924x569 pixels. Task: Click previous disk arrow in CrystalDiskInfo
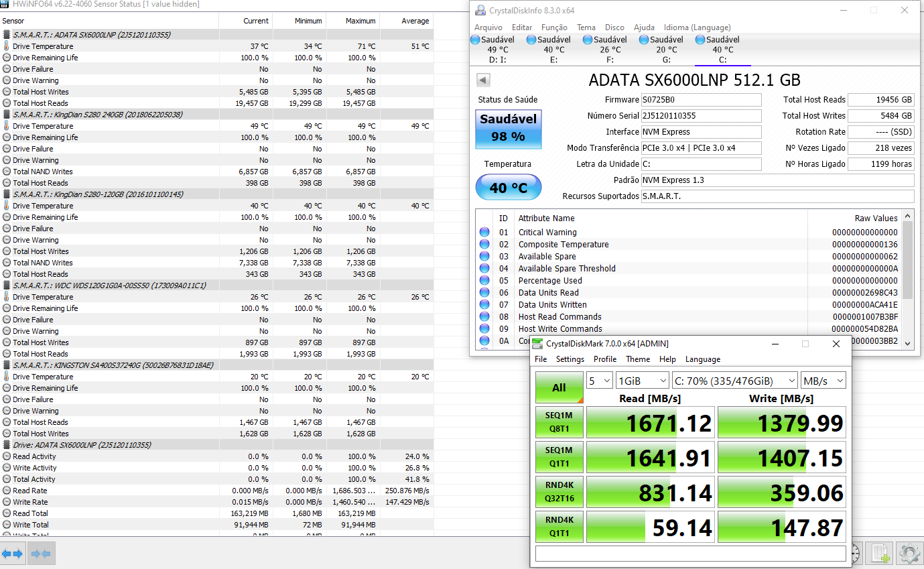(482, 80)
